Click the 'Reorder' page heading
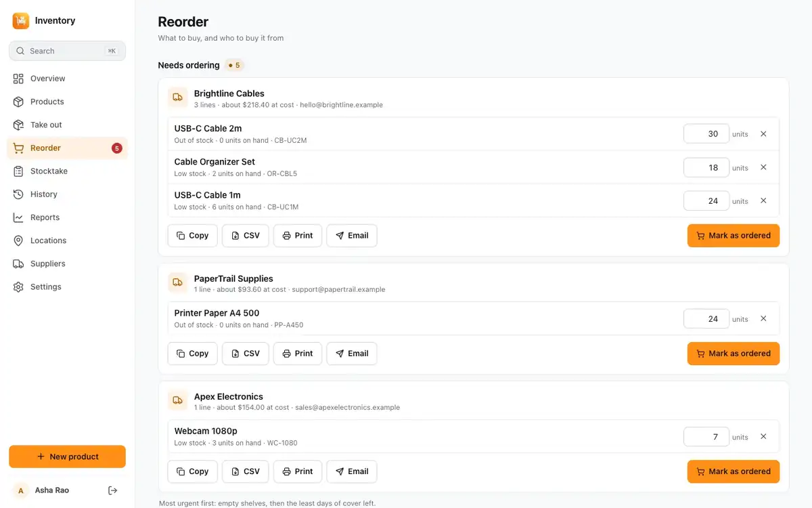This screenshot has height=508, width=812. [183, 22]
